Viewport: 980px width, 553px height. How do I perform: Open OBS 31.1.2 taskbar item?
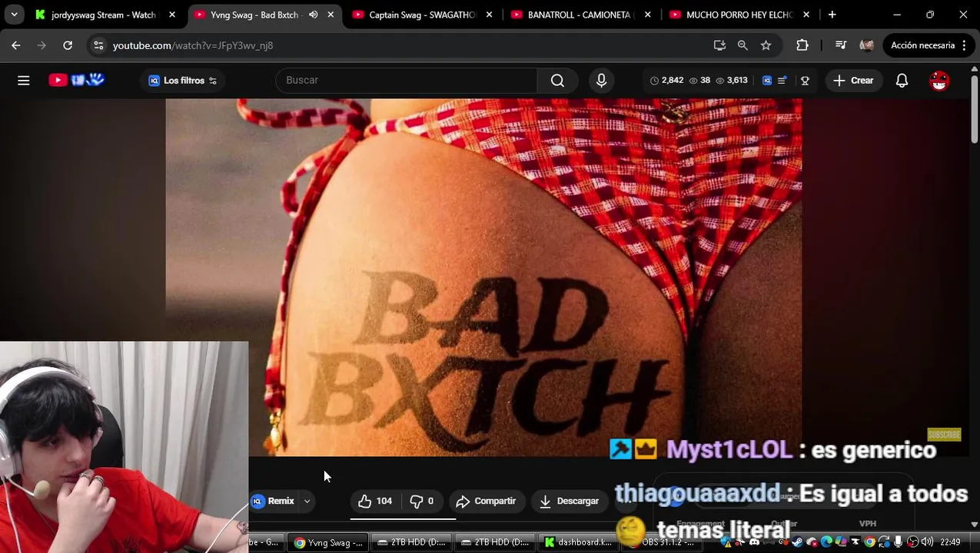tap(662, 542)
